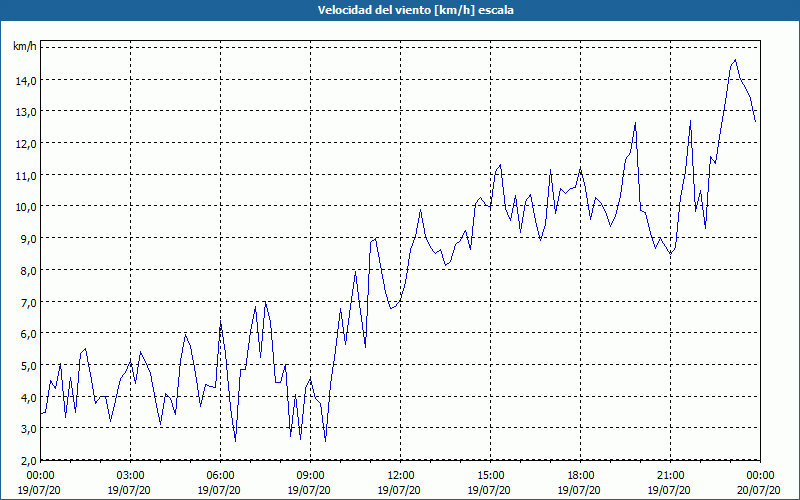Viewport: 800px width, 500px height.
Task: Select the 12,0 y-axis value
Action: (27, 143)
